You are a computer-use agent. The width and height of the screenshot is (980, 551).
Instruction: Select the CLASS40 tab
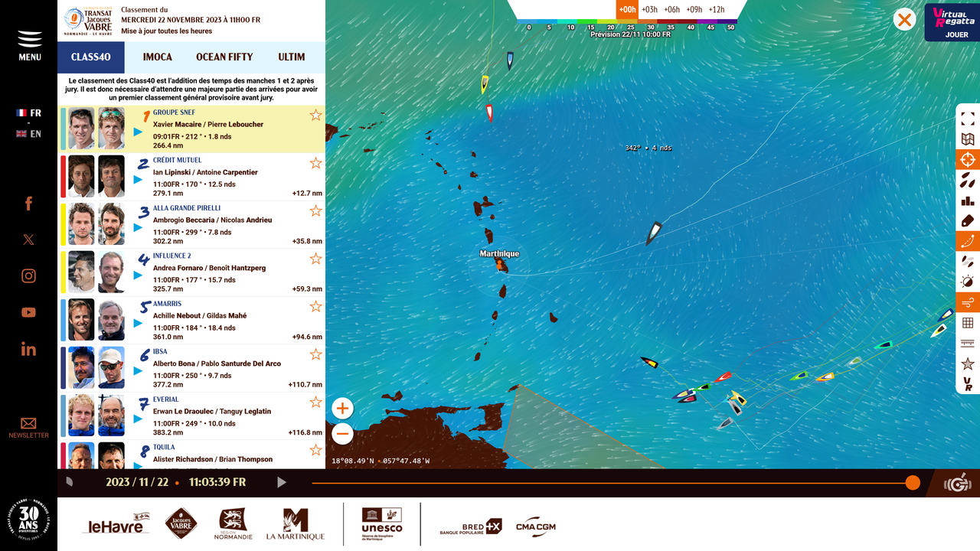point(91,57)
